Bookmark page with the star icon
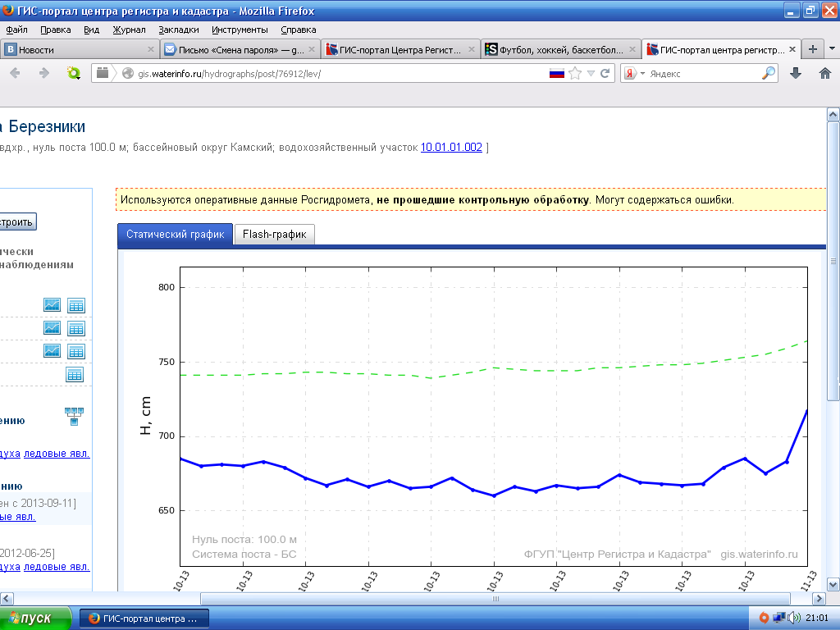Screen dimensions: 840x630 pos(575,73)
